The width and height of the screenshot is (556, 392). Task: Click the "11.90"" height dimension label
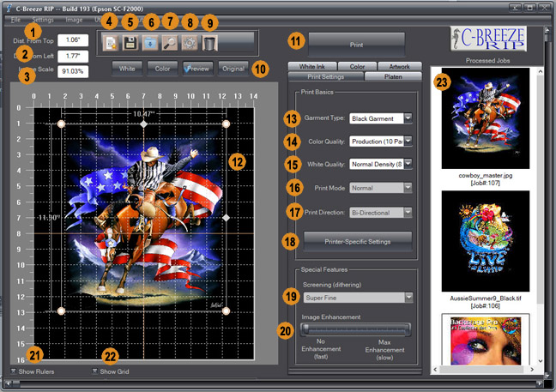[49, 217]
